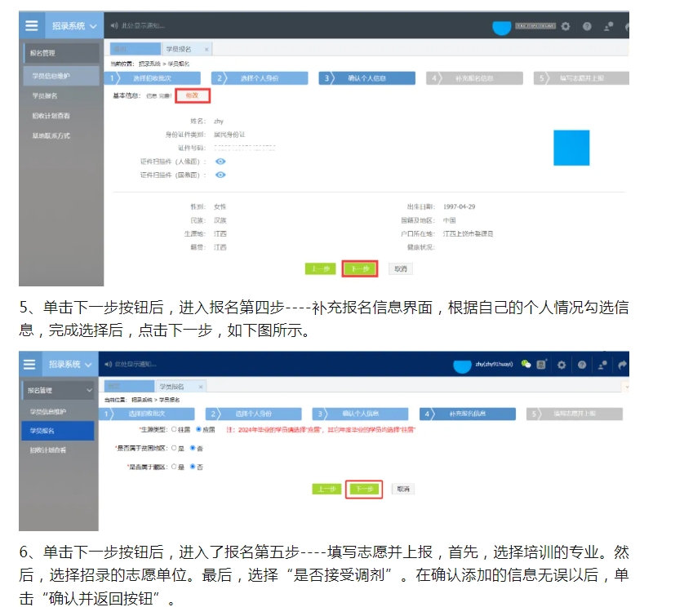Image resolution: width=684 pixels, height=616 pixels.
Task: View ID scan front side eye icon
Action: (x=220, y=162)
